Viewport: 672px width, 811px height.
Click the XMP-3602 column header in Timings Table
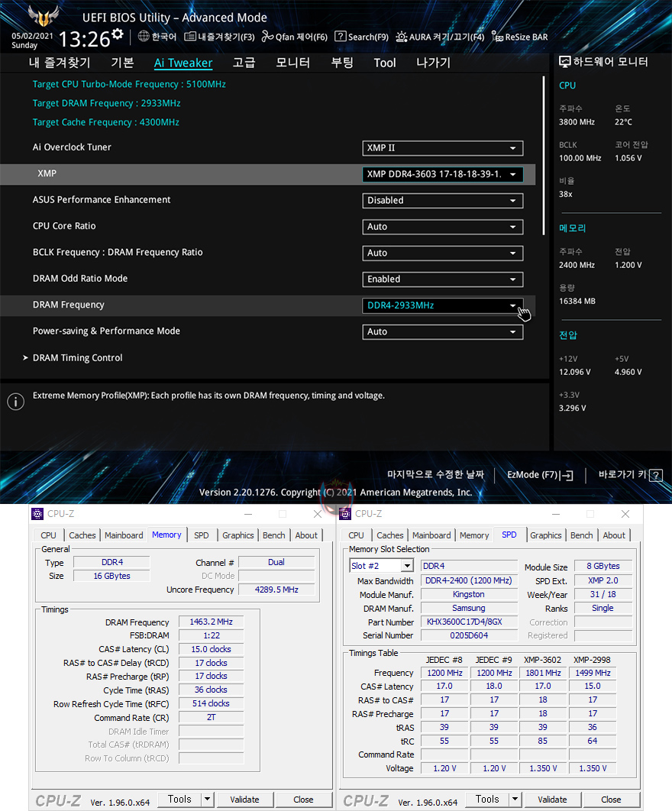pos(542,660)
